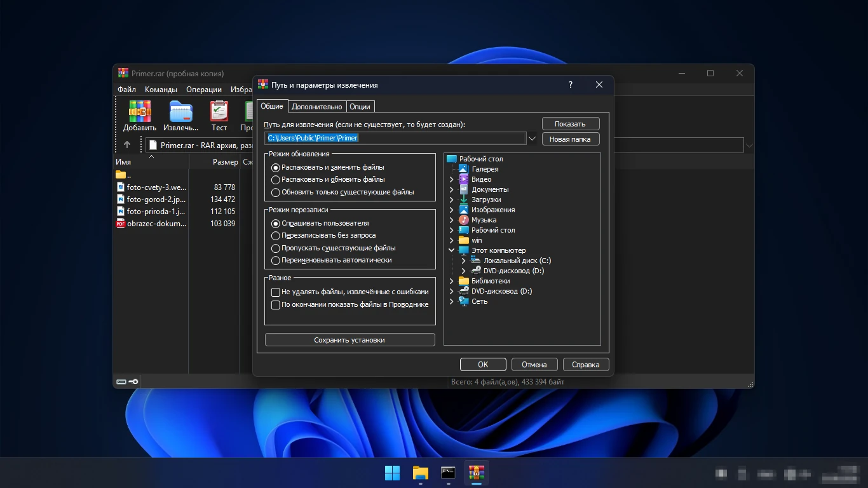The image size is (868, 488).
Task: Click the Локальный диск (C:) drive icon
Action: (475, 261)
